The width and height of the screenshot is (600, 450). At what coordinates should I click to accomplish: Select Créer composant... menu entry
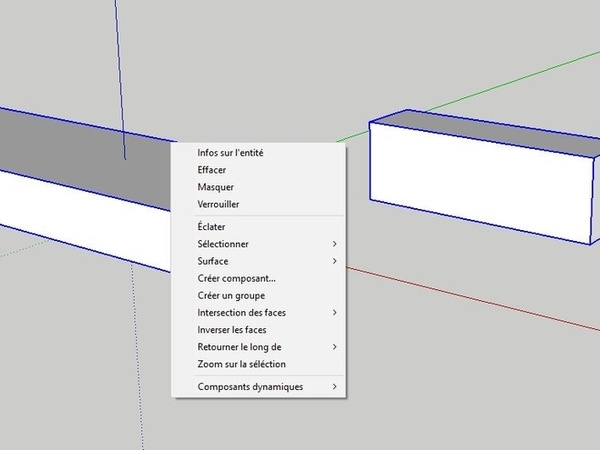(236, 278)
